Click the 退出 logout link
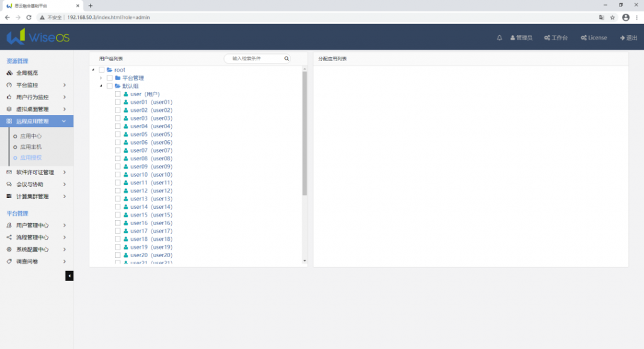644x349 pixels. 628,38
